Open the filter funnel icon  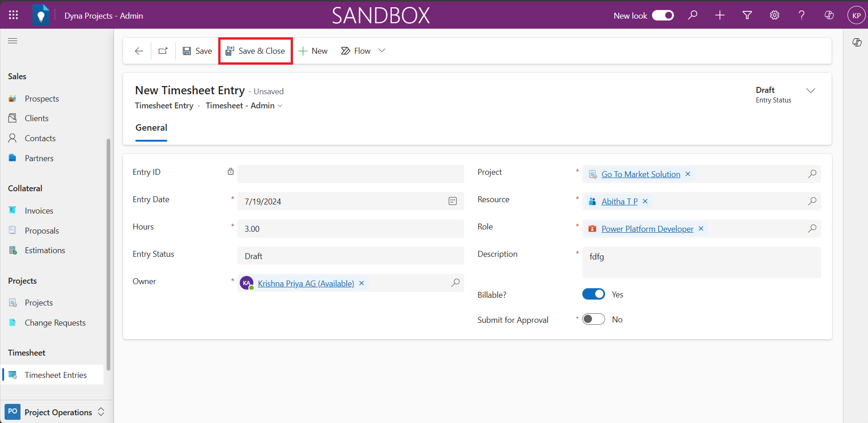point(747,15)
